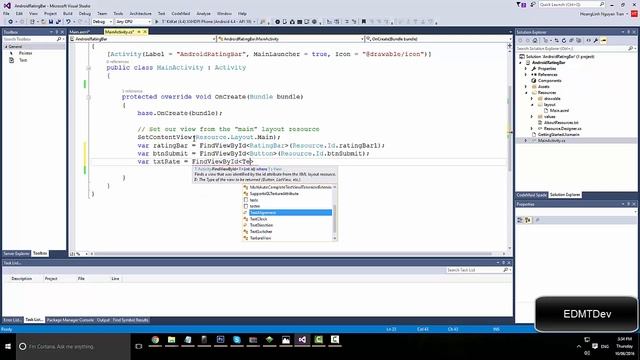Toggle auto-hide pin on Properties panel
Screen dimensions: 640x360
tap(629, 204)
